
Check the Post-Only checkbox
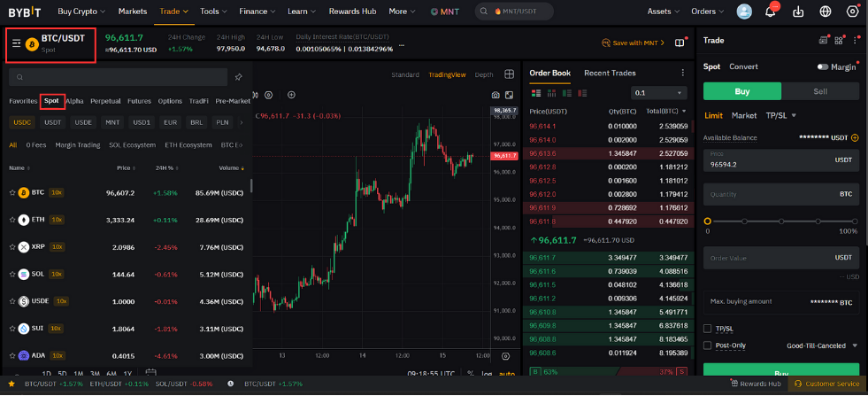[x=707, y=346]
